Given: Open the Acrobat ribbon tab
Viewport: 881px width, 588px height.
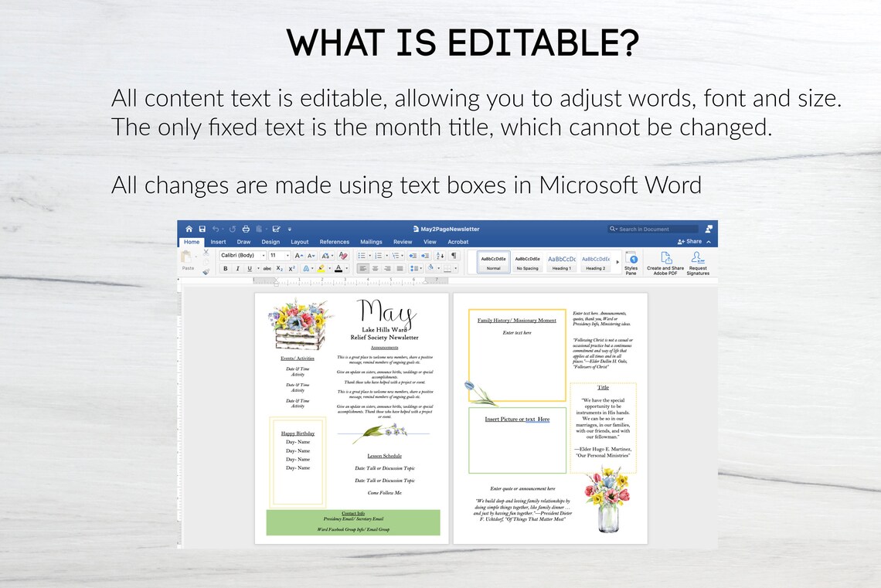Looking at the screenshot, I should click(458, 242).
